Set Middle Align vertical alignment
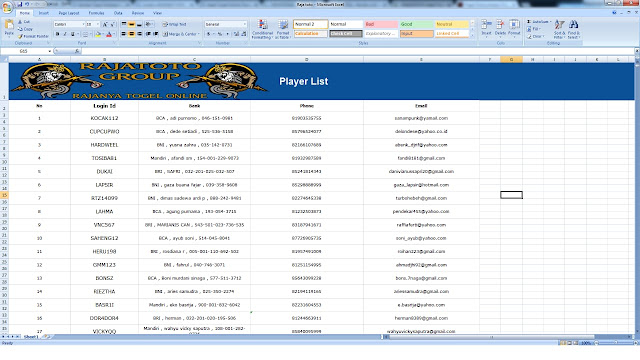Image resolution: width=640 pixels, height=360 pixels. point(131,24)
